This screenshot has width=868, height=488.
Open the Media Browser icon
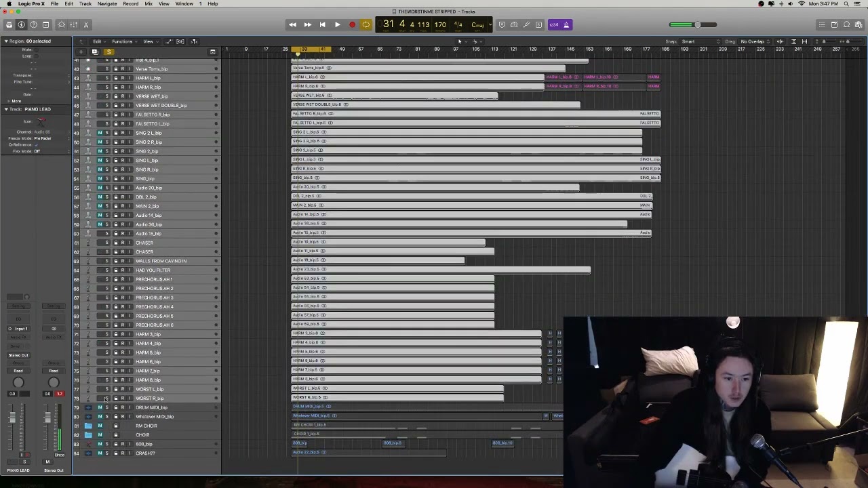pyautogui.click(x=859, y=24)
